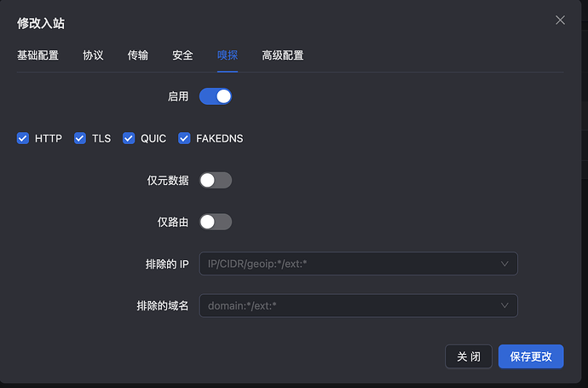This screenshot has height=388, width=588.
Task: Select the 安全 tab
Action: (x=182, y=55)
